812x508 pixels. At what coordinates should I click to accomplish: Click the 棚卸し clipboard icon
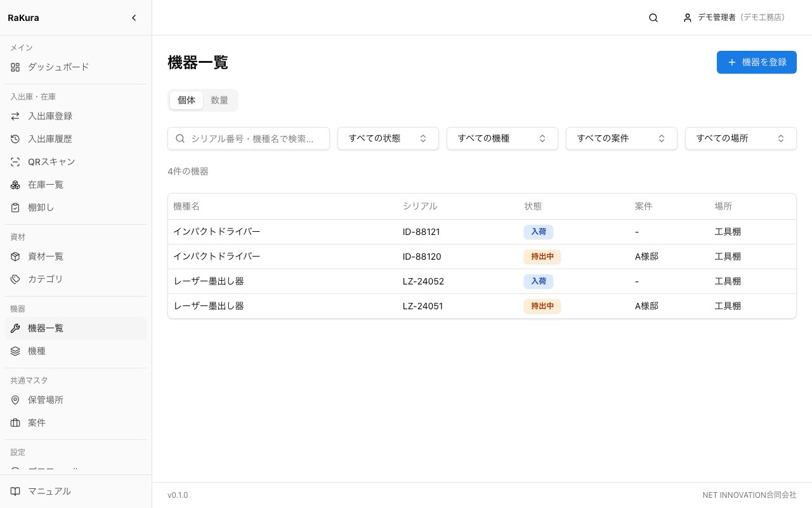15,208
